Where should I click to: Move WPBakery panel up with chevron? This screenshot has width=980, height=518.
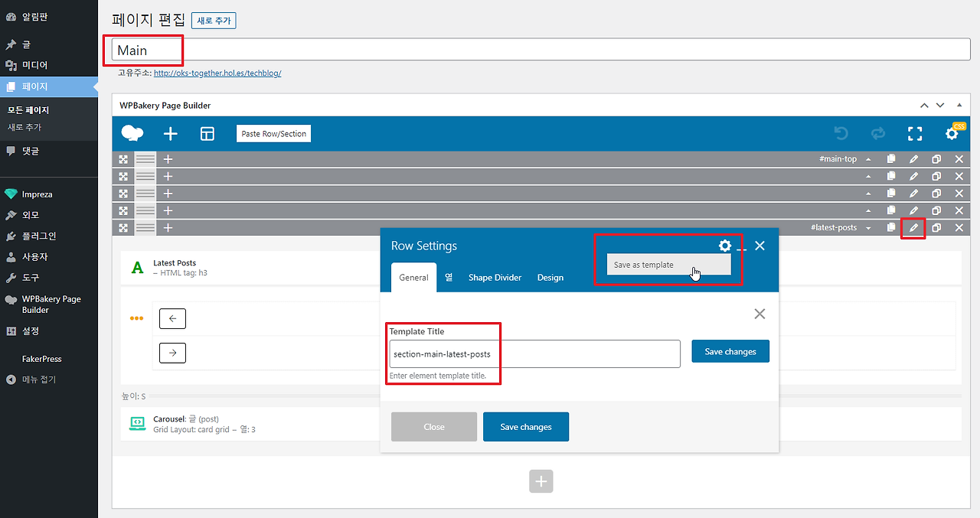pos(924,106)
